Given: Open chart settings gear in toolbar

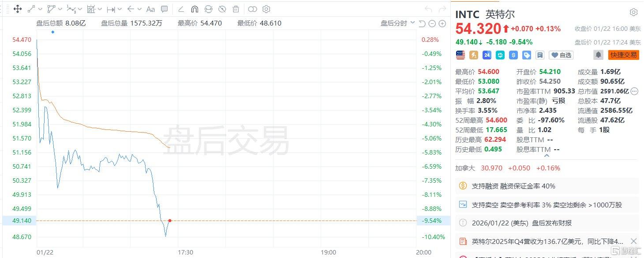Looking at the screenshot, I should click(266, 9).
